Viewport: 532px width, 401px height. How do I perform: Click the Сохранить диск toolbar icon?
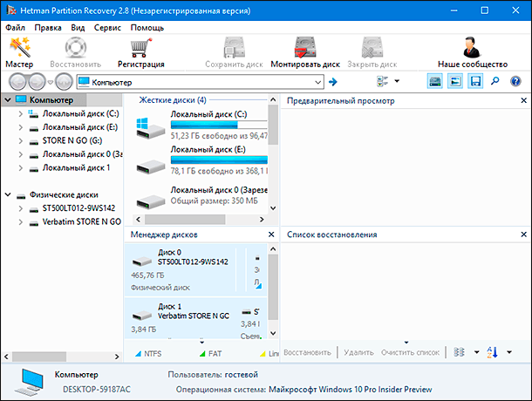point(234,48)
